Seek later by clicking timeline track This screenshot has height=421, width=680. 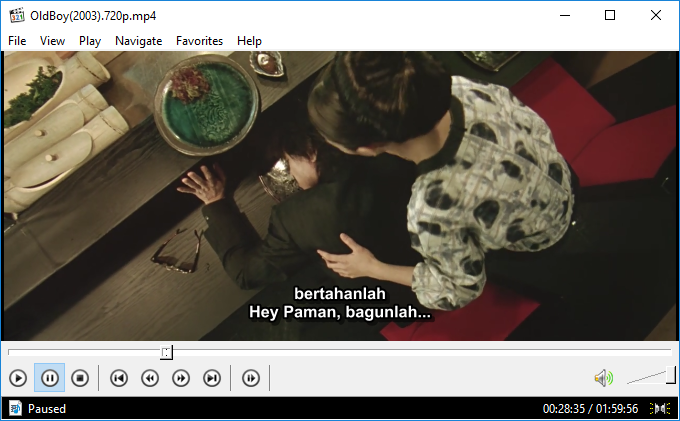421,352
